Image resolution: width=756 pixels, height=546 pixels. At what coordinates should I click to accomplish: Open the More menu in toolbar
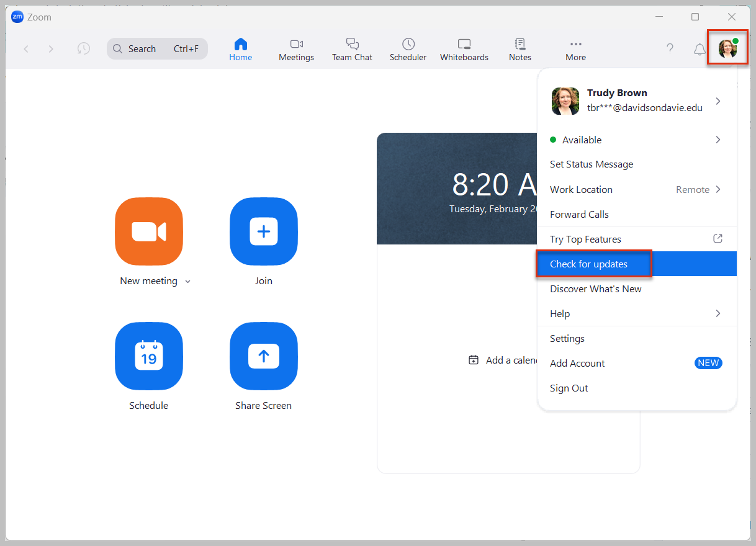[575, 50]
